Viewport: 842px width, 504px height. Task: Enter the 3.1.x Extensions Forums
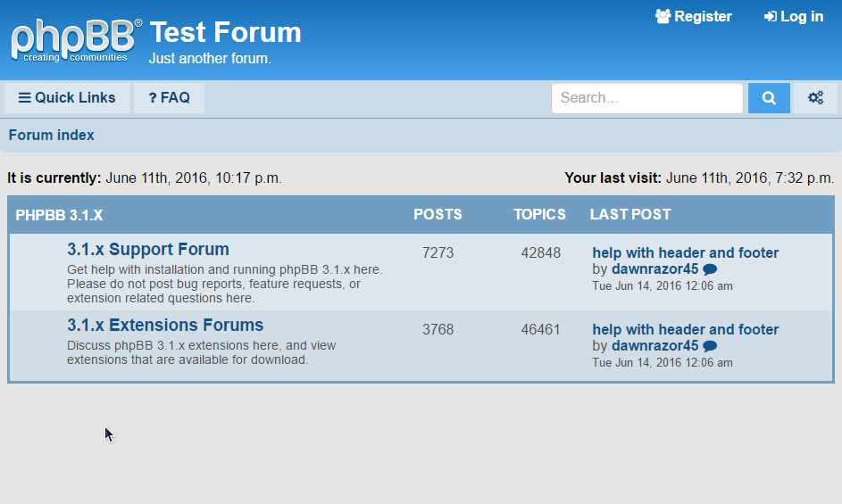[165, 326]
